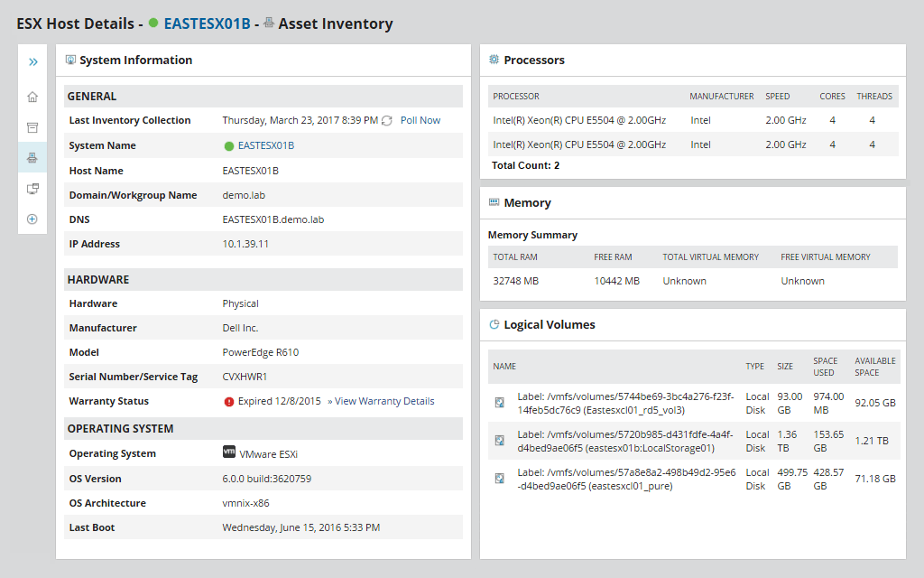
Task: Click the Poll Now link
Action: 420,120
